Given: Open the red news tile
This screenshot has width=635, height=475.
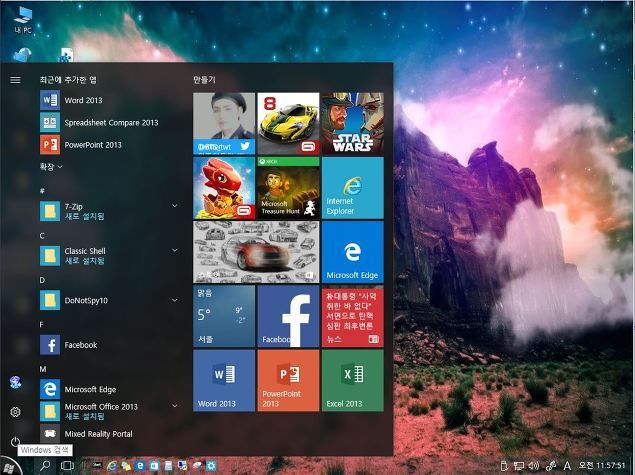Looking at the screenshot, I should pos(353,316).
